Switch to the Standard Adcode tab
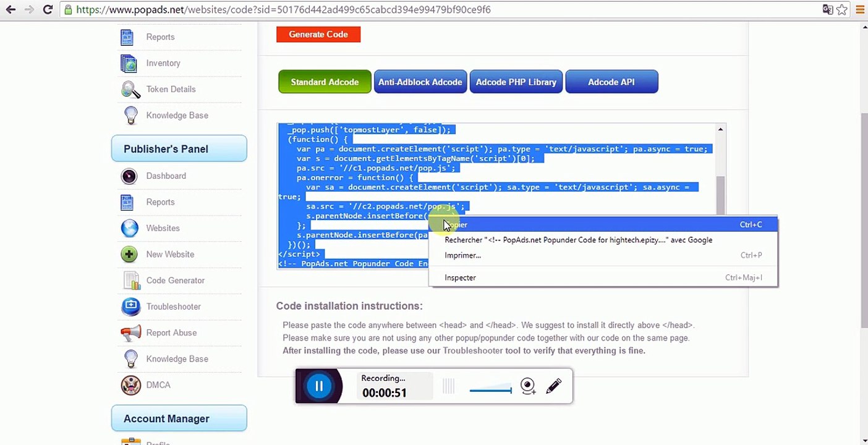The image size is (868, 445). [325, 82]
